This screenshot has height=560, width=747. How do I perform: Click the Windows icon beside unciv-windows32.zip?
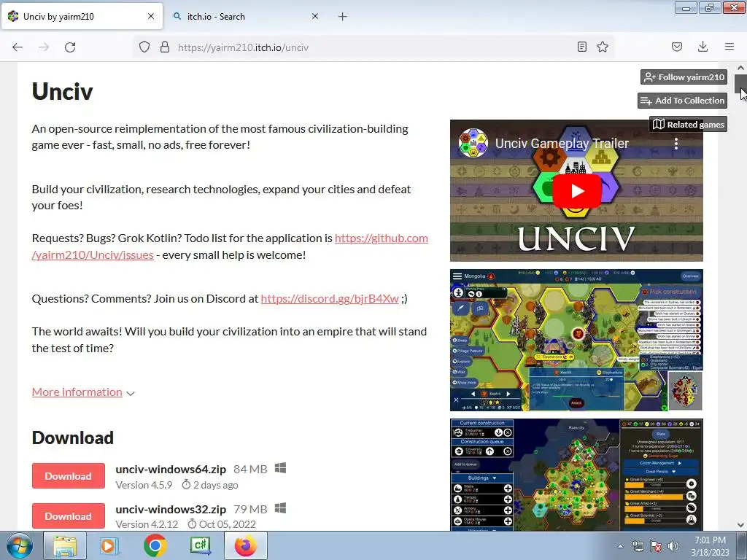point(281,508)
